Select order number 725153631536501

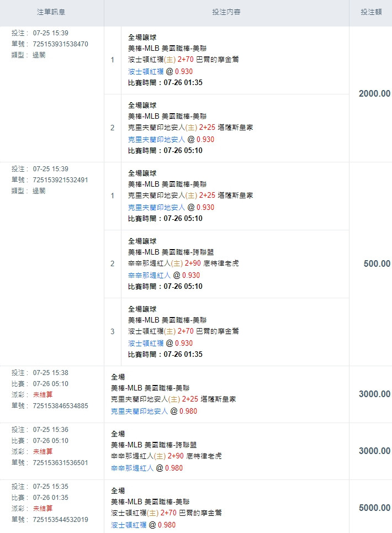(x=60, y=463)
